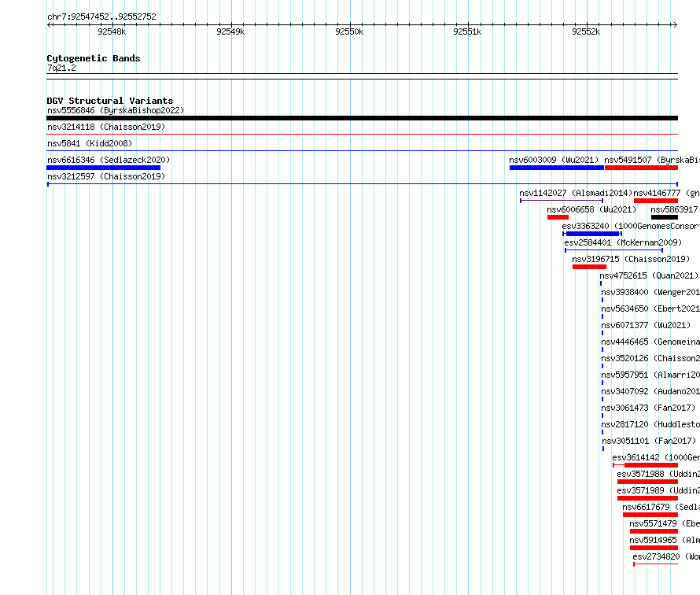Select the nsv1142027 (Alsmadi2014) label

point(576,193)
